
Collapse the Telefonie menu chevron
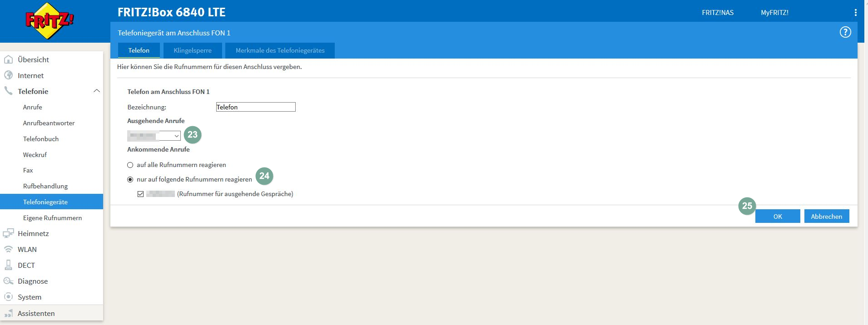pyautogui.click(x=96, y=91)
